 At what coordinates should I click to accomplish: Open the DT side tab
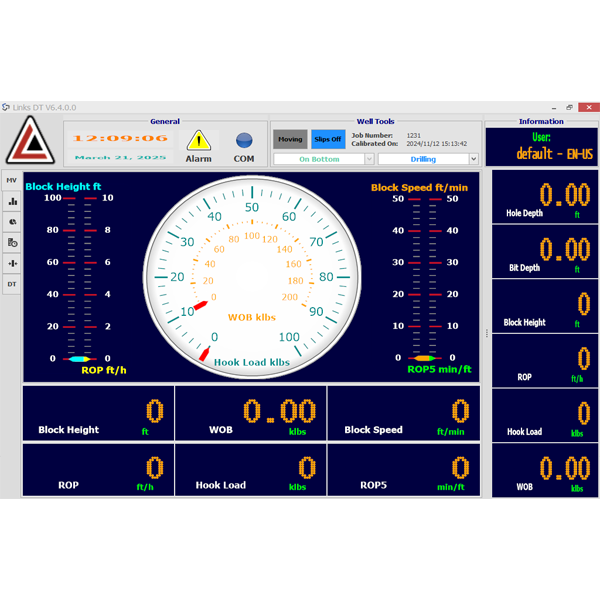pyautogui.click(x=12, y=284)
